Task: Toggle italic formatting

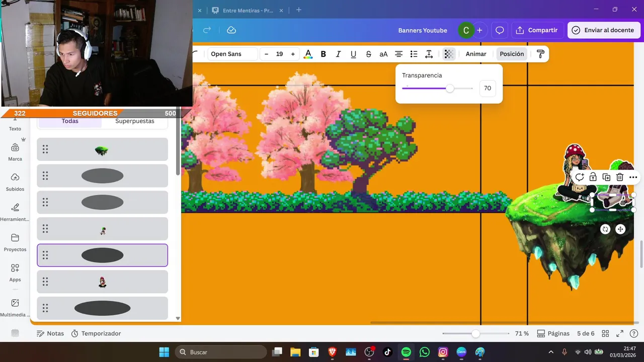Action: tap(338, 54)
